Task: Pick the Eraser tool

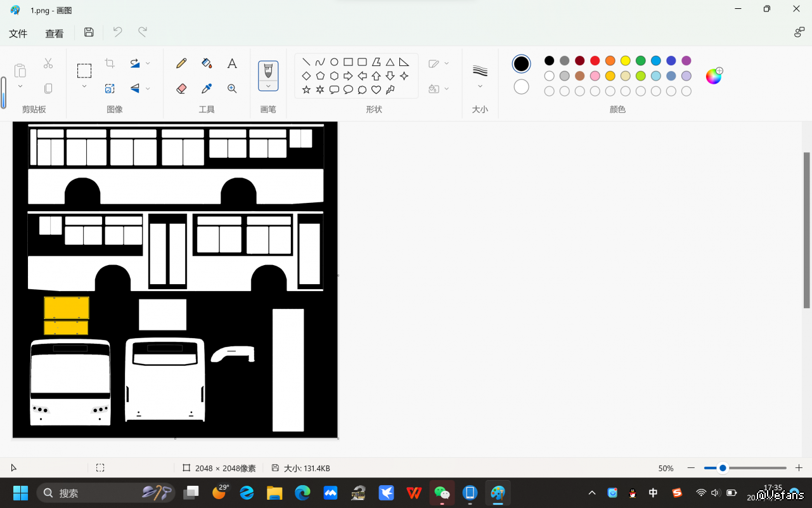Action: 181,89
